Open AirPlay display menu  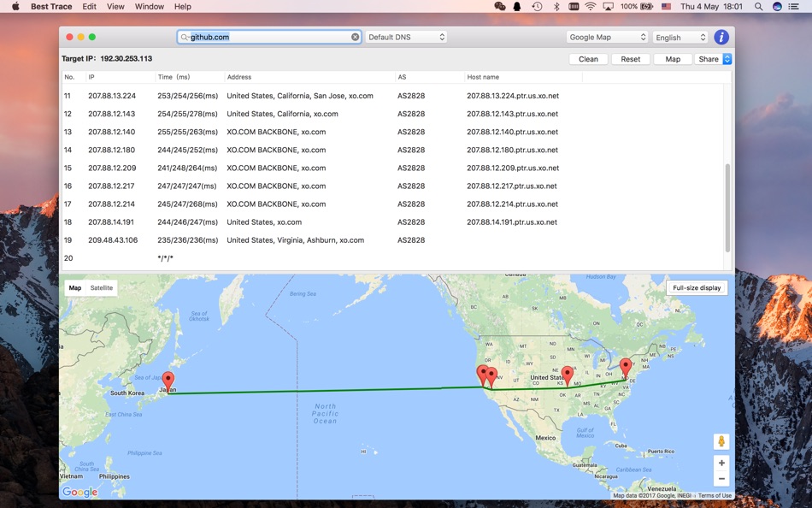coord(609,6)
